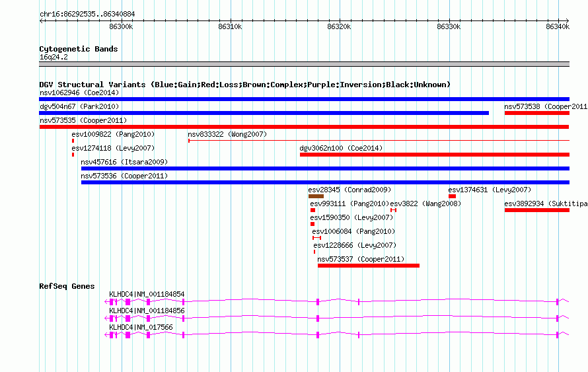Select the esv1274118 (Levy2007) red marker
588x372 pixels.
73,155
